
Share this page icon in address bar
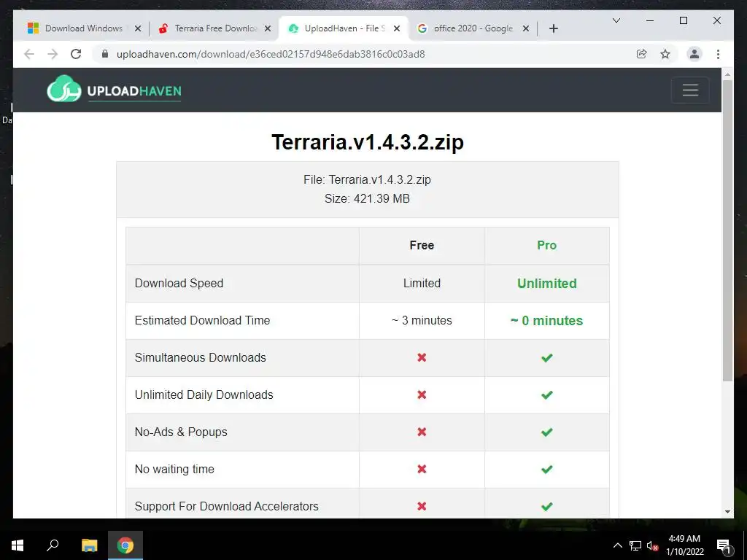pos(642,54)
